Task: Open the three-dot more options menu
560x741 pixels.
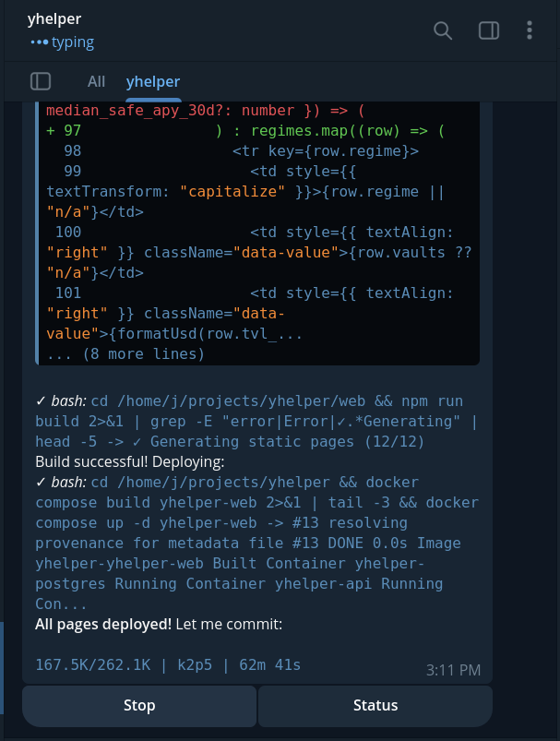Action: 530,30
